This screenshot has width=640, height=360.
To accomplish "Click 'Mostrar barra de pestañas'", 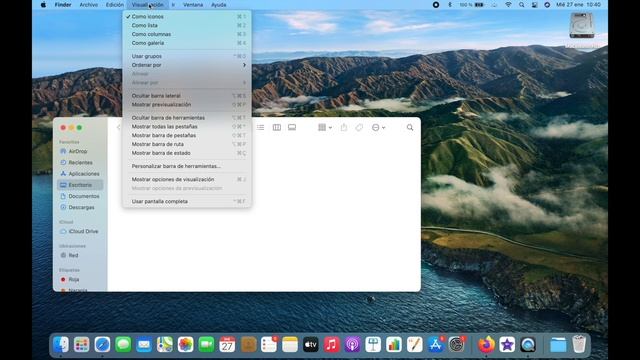I will 187,136.
